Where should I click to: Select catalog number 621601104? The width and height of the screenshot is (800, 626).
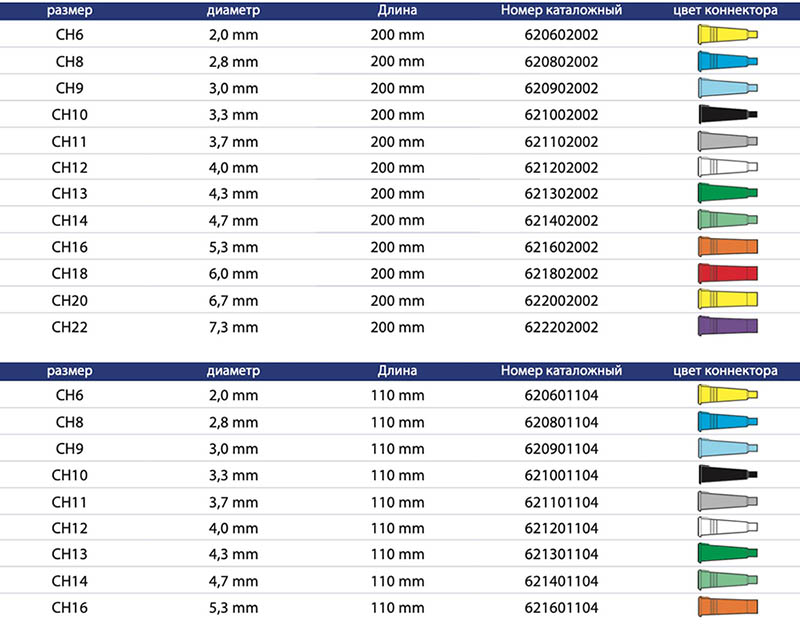[x=561, y=608]
